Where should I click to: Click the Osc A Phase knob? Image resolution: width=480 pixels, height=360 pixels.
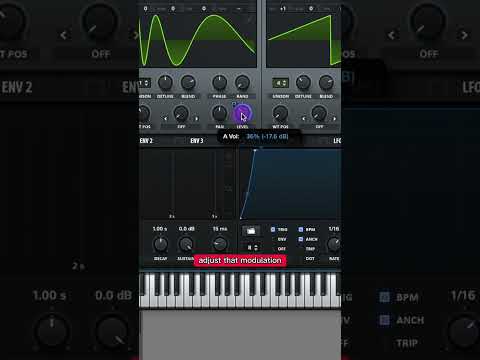click(x=219, y=82)
